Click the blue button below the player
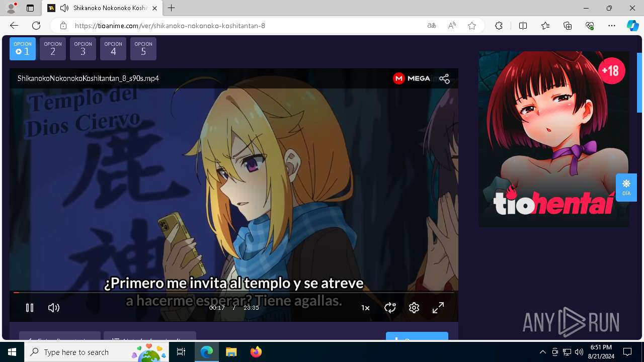The height and width of the screenshot is (362, 644). pos(417,336)
